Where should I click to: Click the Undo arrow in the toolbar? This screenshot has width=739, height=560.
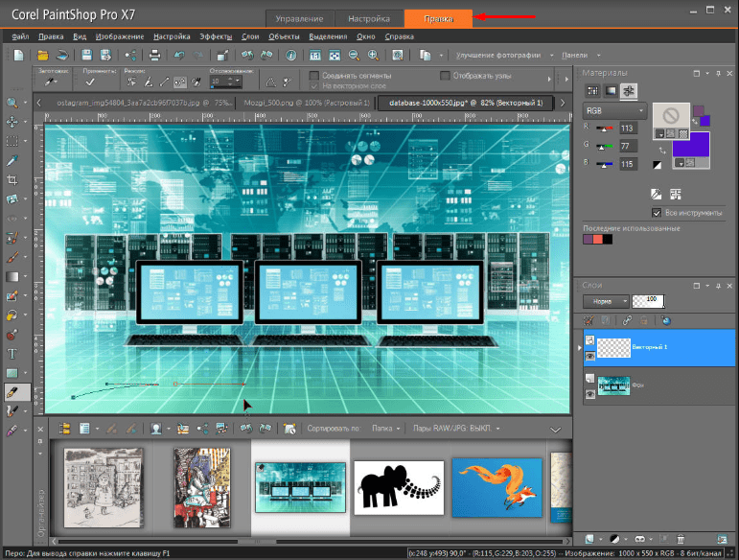pos(179,56)
